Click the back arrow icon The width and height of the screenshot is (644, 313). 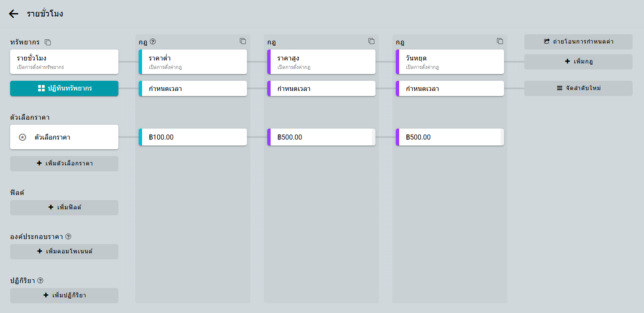tap(14, 14)
